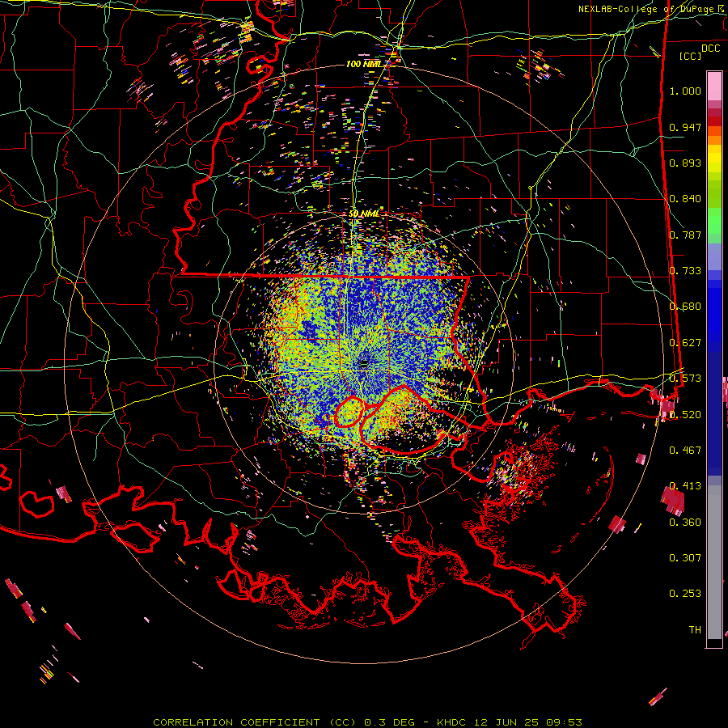Click the 1.000 scale value
728x728 pixels.
pyautogui.click(x=685, y=91)
